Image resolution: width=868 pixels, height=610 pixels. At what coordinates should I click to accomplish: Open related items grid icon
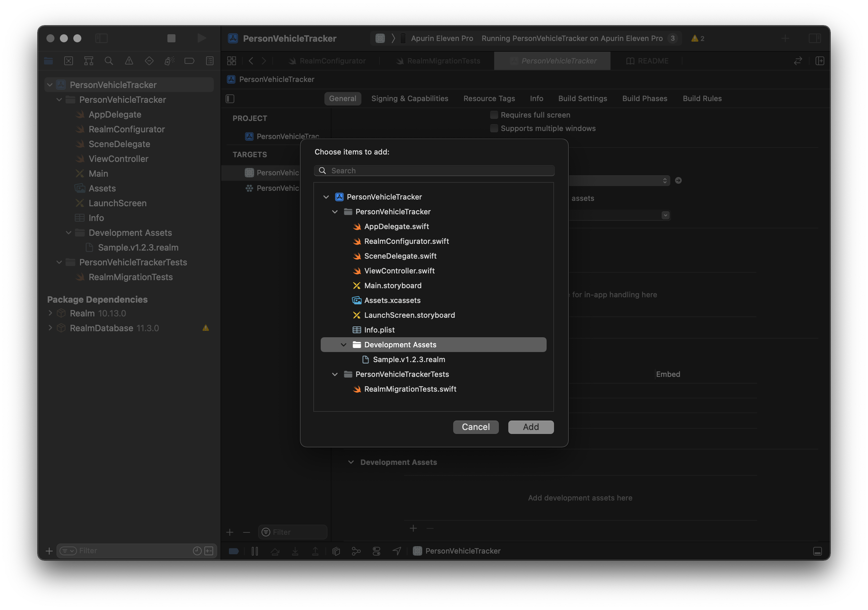click(231, 61)
